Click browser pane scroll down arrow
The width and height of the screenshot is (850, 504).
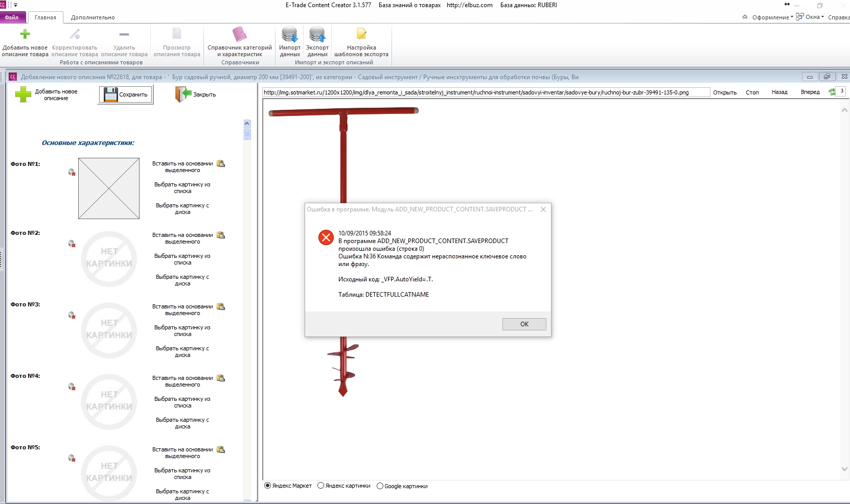coord(844,469)
